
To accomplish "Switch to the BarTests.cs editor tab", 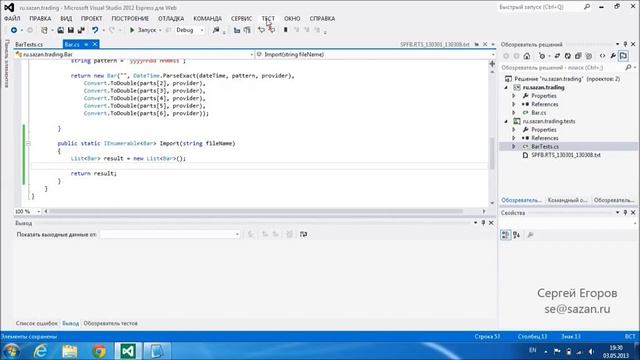I will pos(29,44).
